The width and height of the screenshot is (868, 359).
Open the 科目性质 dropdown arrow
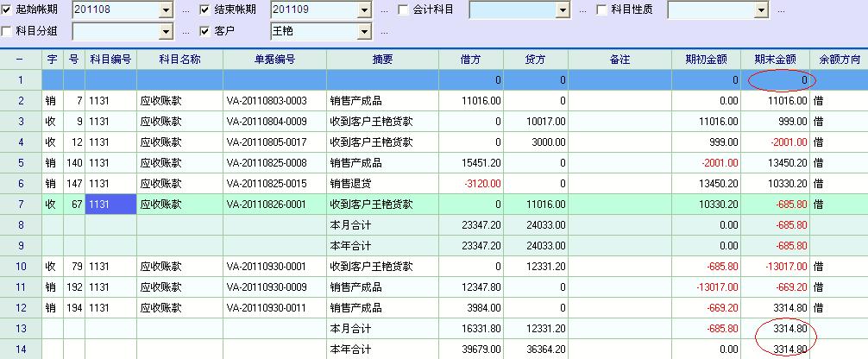pos(760,10)
